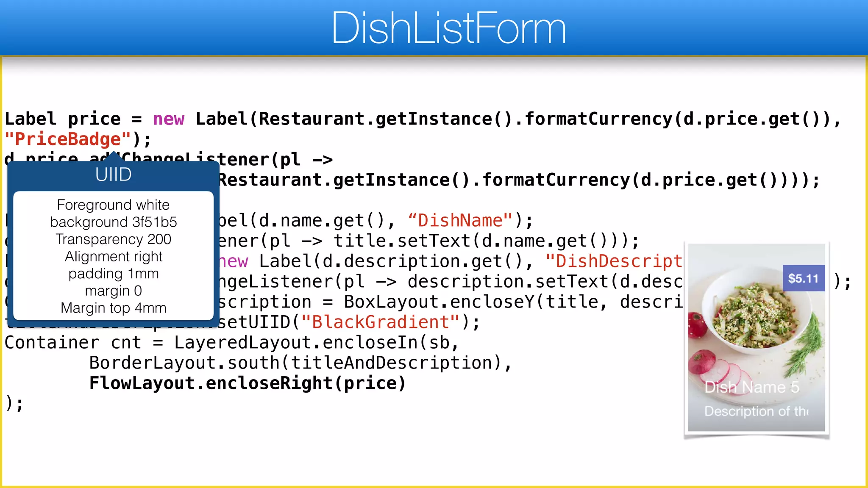Click 'BorderLayout.south(titleAndDescription),' line
The image size is (868, 488).
[x=300, y=363]
